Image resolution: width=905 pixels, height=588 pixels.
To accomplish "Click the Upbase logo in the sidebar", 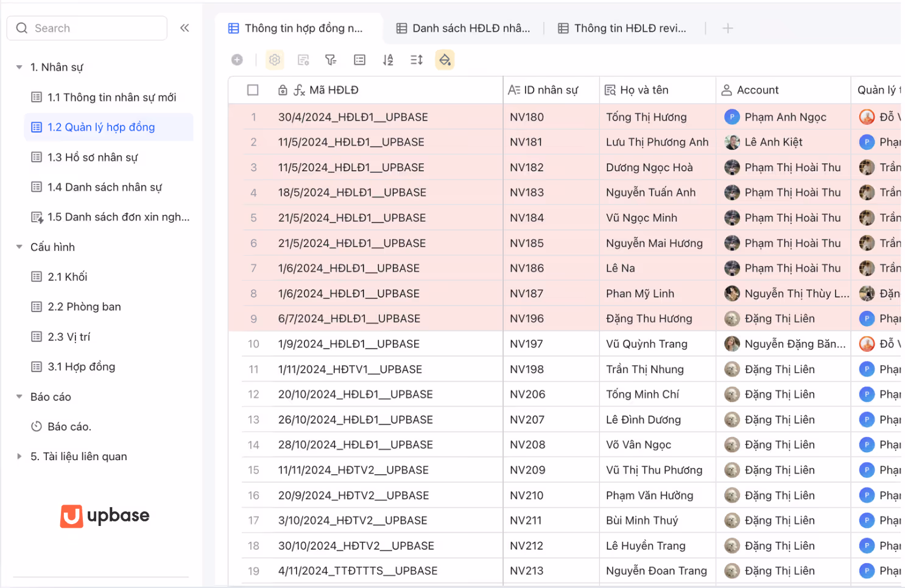I will coord(105,516).
